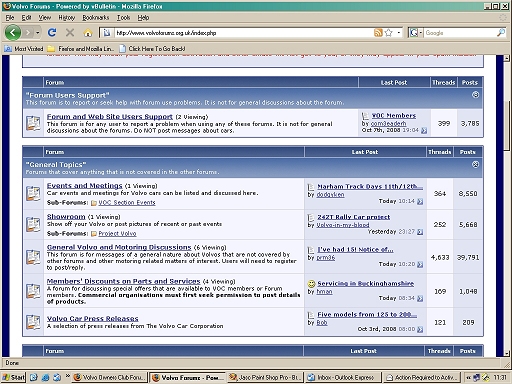Viewport: 512px width, 384px height.
Task: Click the Click Here To Go Back bookmark
Action: [x=152, y=49]
